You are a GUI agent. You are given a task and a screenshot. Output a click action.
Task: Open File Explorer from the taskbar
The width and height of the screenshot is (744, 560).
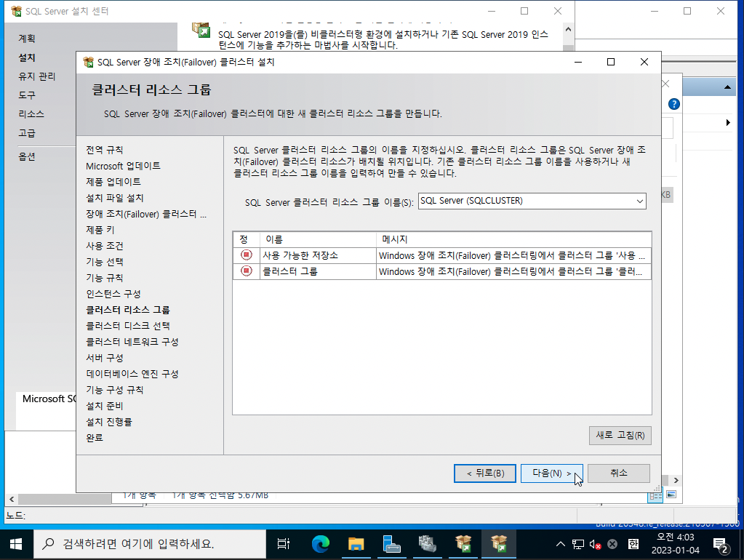[356, 544]
